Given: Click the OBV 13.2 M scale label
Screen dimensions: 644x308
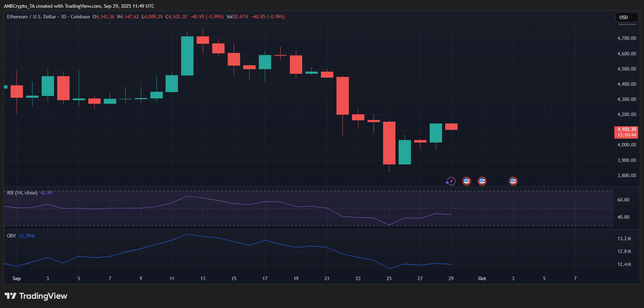Looking at the screenshot, I should pos(624,238).
